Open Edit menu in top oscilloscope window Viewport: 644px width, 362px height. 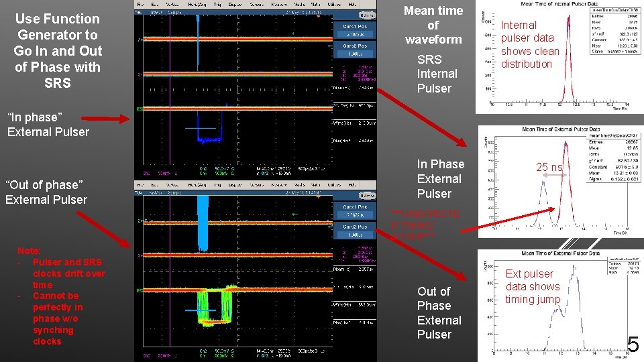tap(154, 5)
